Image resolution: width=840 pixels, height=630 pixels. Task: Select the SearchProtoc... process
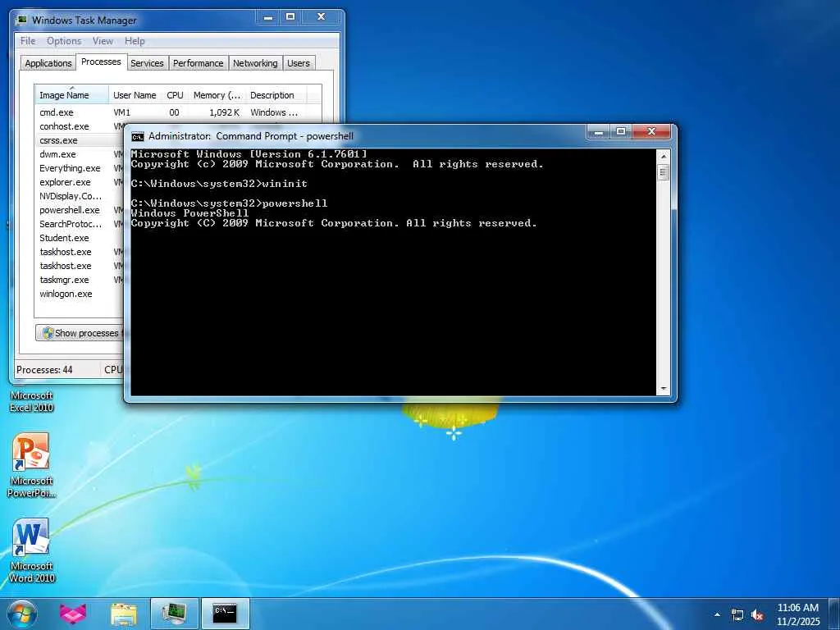pyautogui.click(x=71, y=224)
